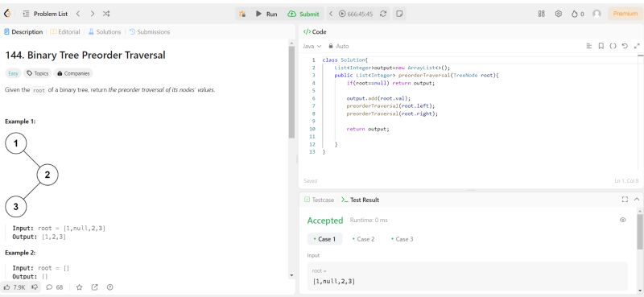Click the description panel scrollbar

[x=291, y=93]
